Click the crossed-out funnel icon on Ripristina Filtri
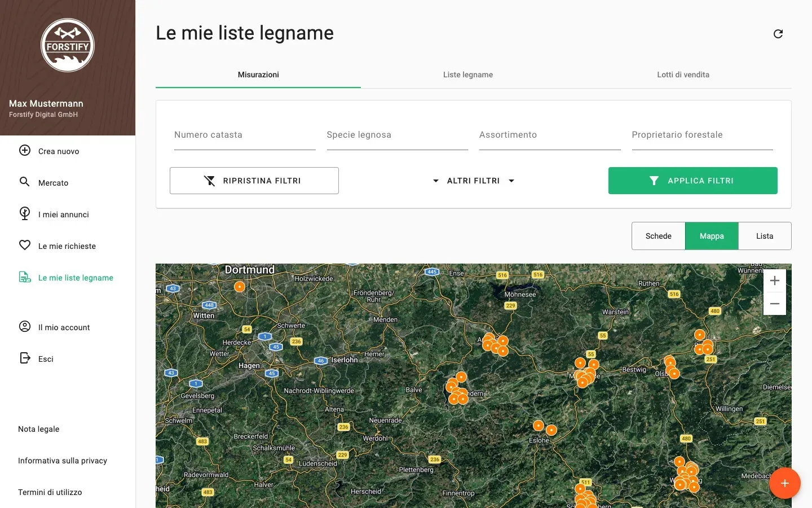This screenshot has width=812, height=508. [x=209, y=181]
